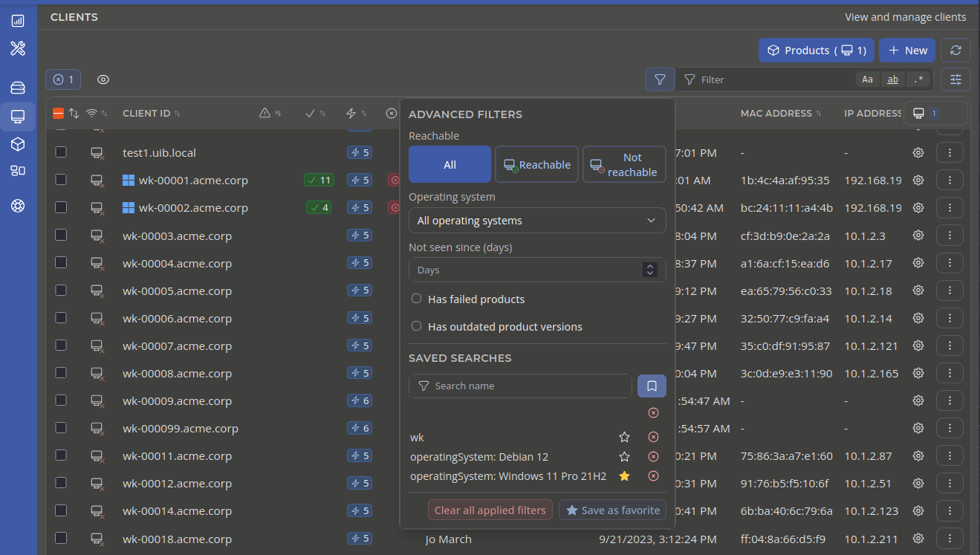
Task: Open gear settings for wk-00003.acme.corp
Action: (x=918, y=236)
